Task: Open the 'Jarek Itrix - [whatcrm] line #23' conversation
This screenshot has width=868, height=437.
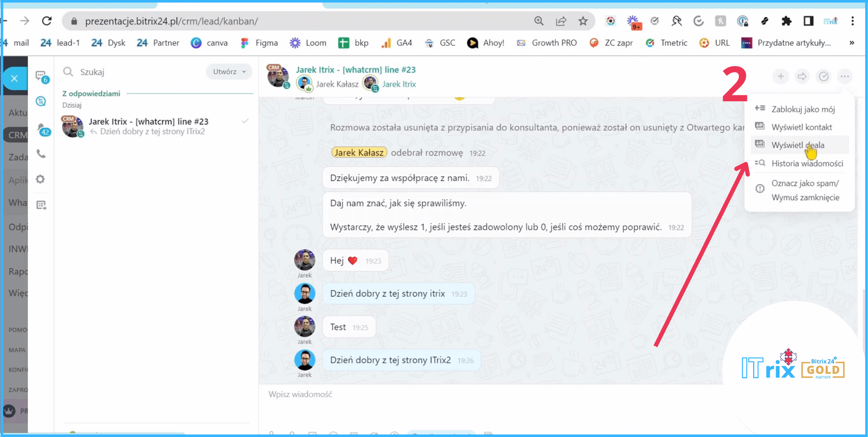Action: click(x=148, y=126)
